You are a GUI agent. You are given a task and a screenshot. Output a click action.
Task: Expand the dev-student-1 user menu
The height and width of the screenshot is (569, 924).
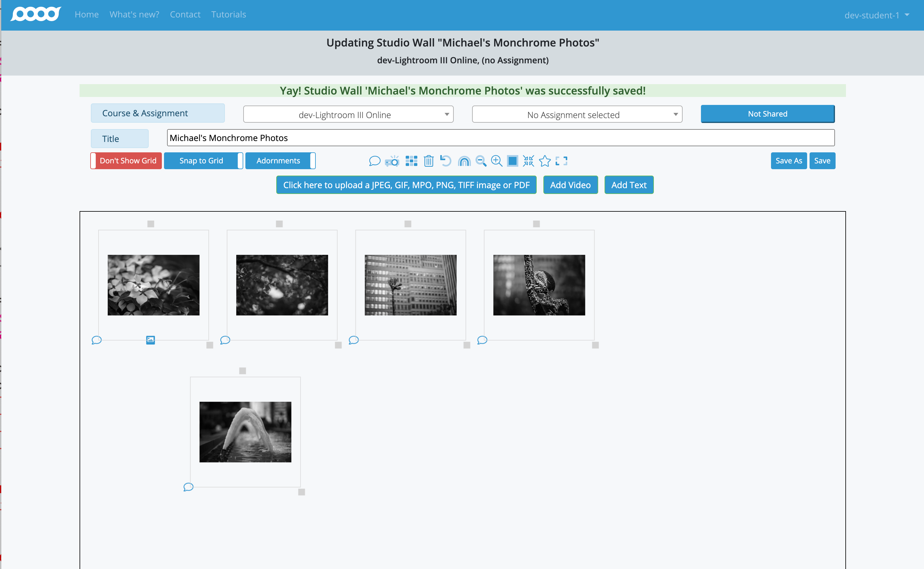point(877,15)
